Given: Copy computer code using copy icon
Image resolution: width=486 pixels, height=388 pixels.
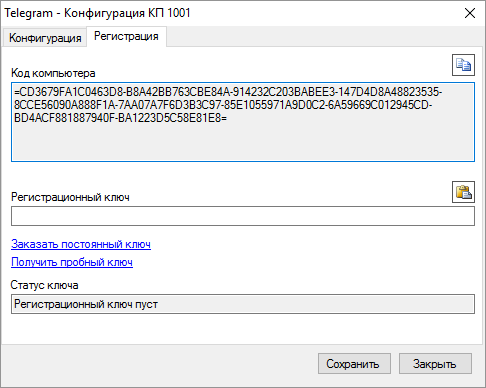Looking at the screenshot, I should tap(463, 65).
